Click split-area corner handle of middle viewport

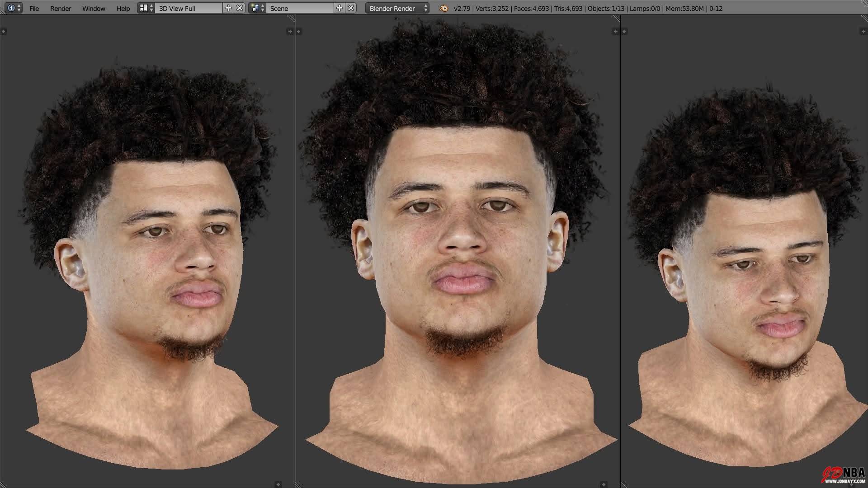[x=617, y=19]
